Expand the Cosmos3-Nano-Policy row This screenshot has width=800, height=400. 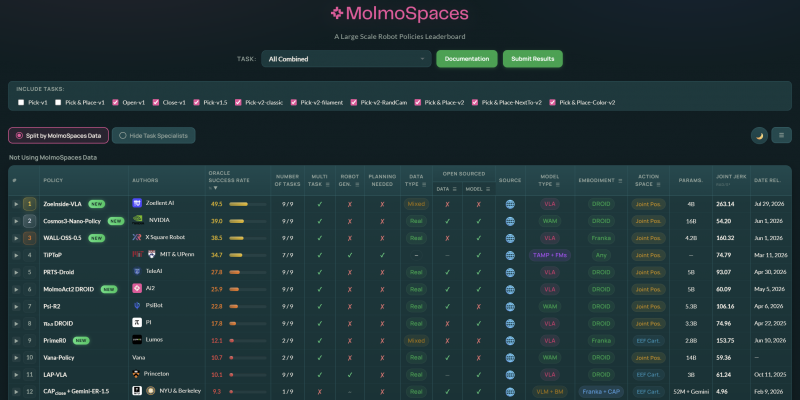coord(16,221)
